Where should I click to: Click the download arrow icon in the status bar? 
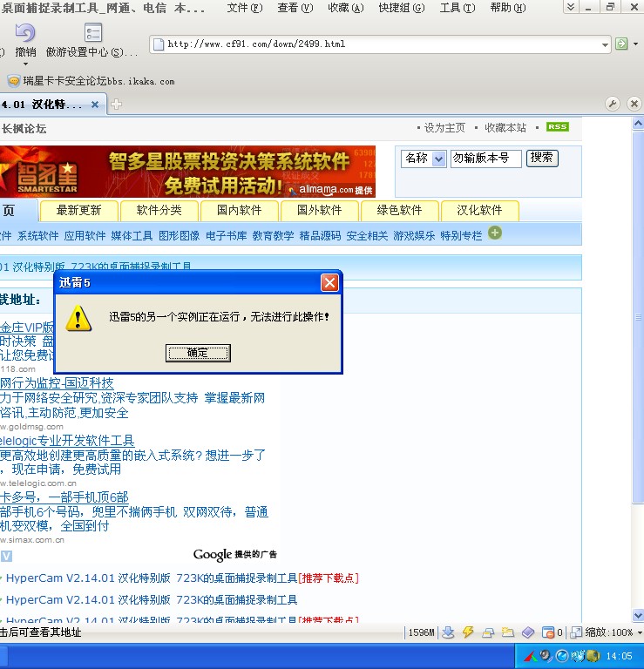point(448,632)
